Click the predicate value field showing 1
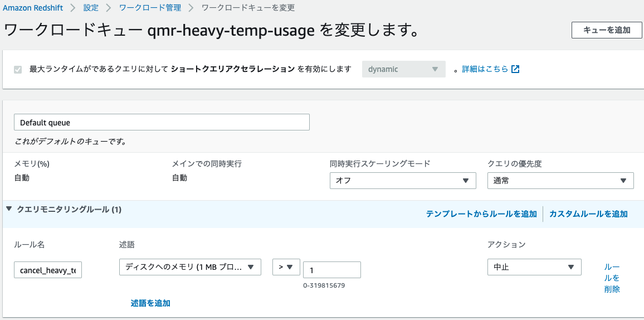Screen dimensions: 644x320 [332, 270]
